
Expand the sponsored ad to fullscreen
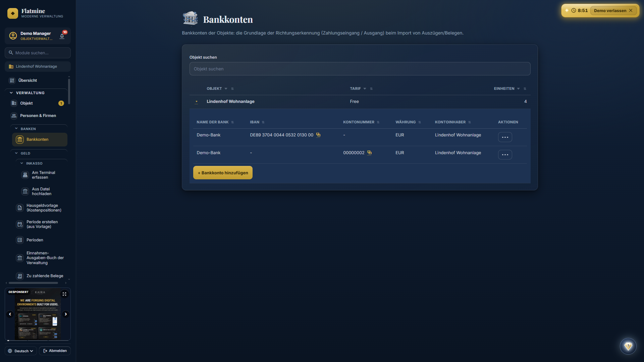pos(64,294)
